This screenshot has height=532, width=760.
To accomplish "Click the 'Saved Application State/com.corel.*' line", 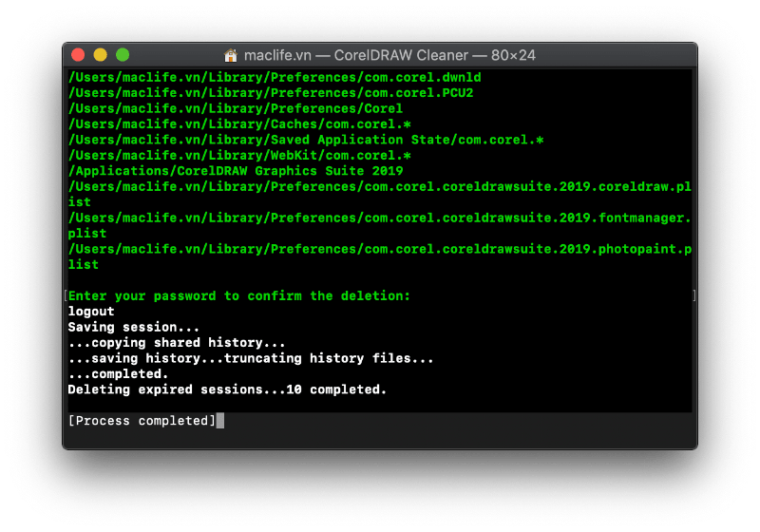I will tap(306, 140).
